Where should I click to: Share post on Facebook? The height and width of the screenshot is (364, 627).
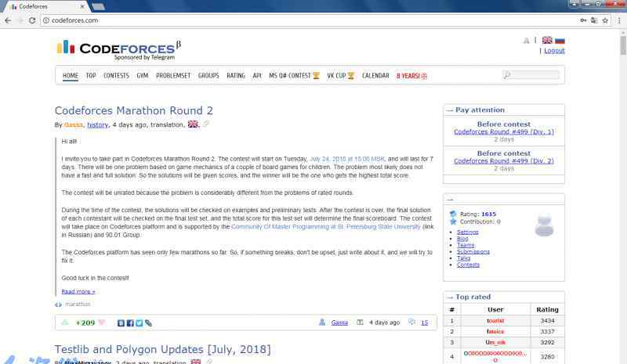pyautogui.click(x=130, y=323)
